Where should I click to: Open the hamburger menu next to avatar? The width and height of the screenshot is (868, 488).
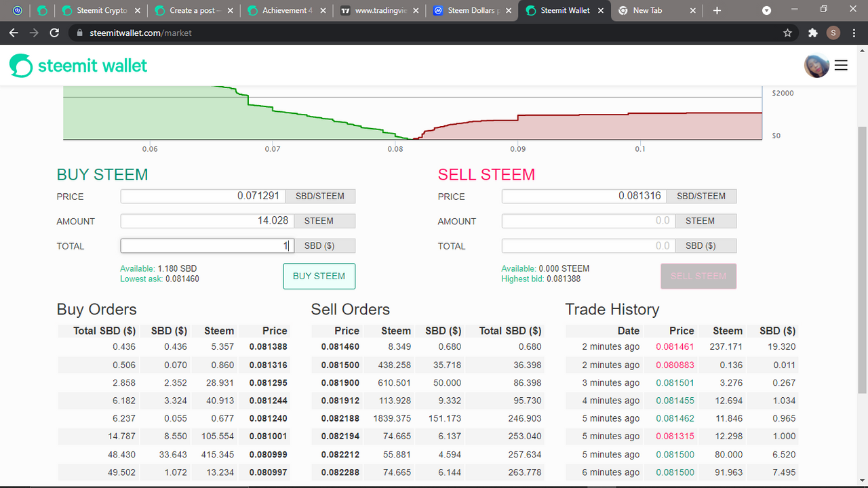point(841,65)
